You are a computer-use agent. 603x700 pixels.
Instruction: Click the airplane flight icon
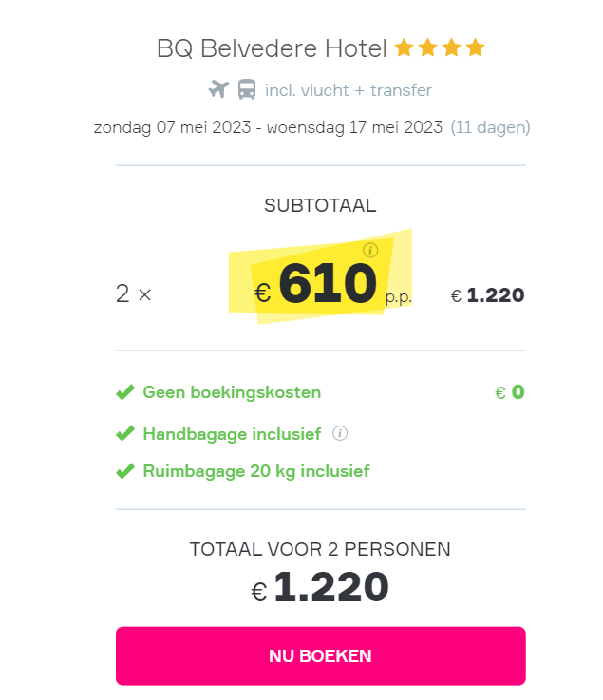pos(218,89)
